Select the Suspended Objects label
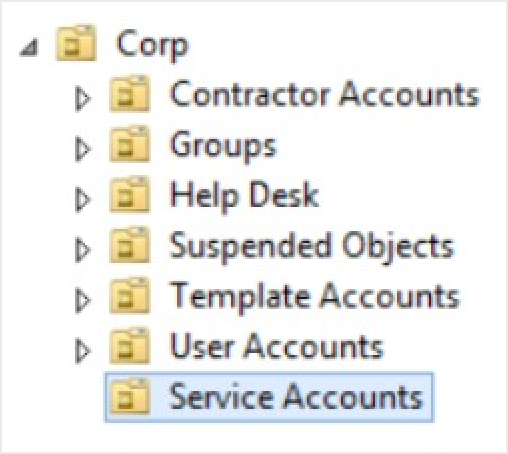 click(312, 247)
